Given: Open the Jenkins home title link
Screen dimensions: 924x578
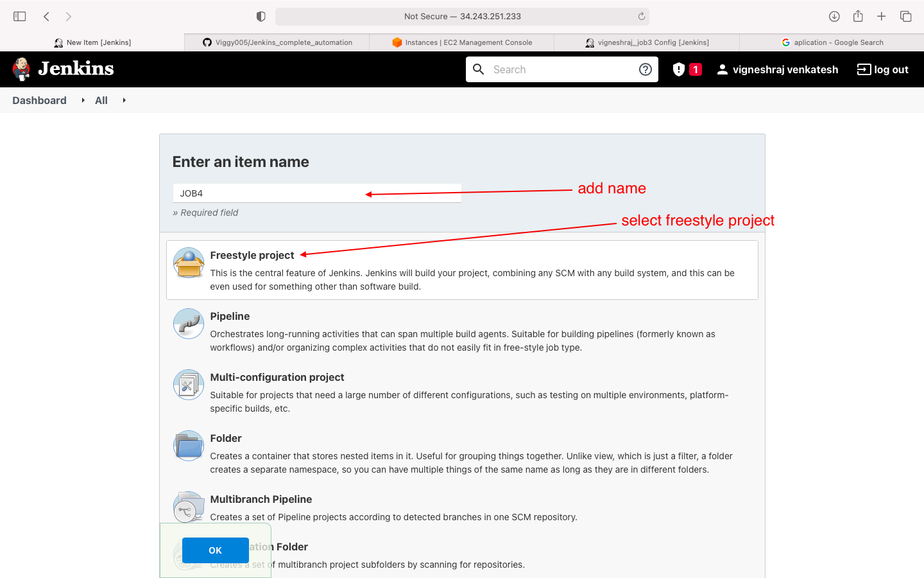Looking at the screenshot, I should [x=76, y=69].
